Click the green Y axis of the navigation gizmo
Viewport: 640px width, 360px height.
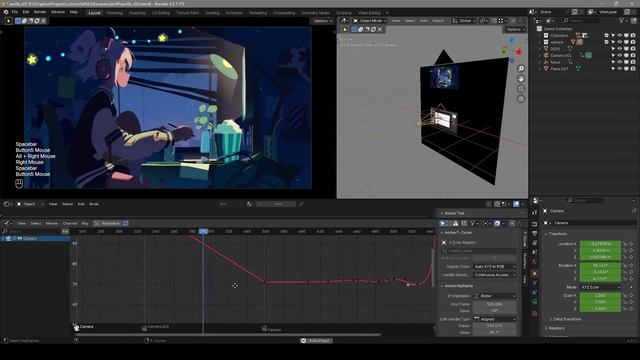point(504,52)
